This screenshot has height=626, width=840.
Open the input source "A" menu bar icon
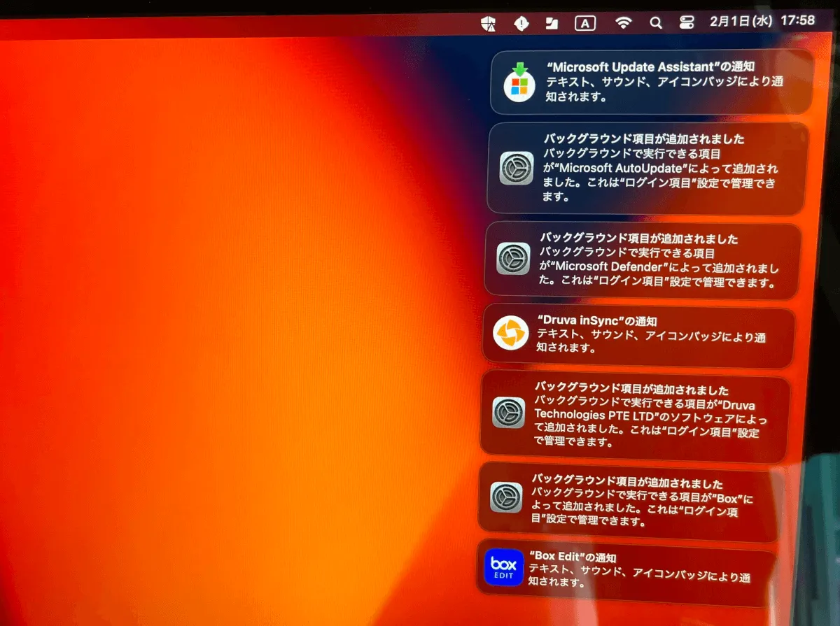point(585,23)
